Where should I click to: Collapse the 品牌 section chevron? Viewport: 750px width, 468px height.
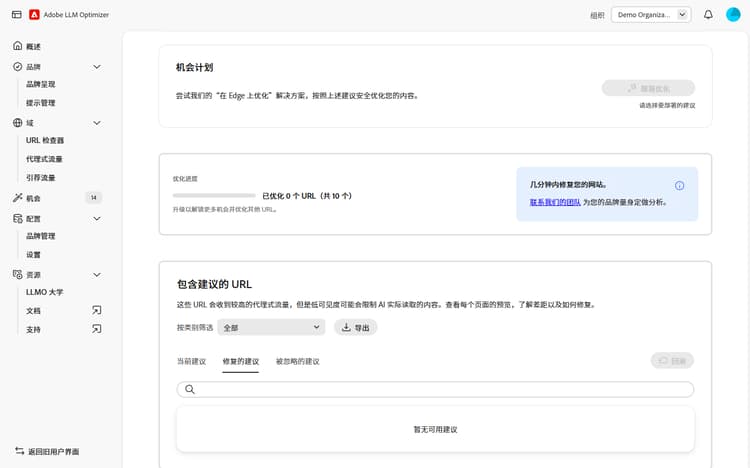point(97,67)
